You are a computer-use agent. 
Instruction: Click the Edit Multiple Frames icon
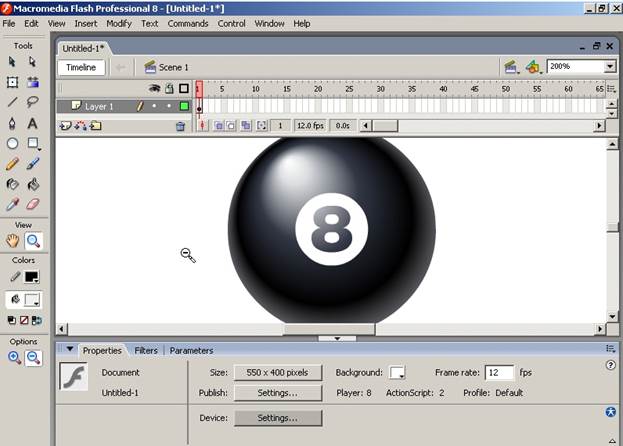[x=246, y=125]
